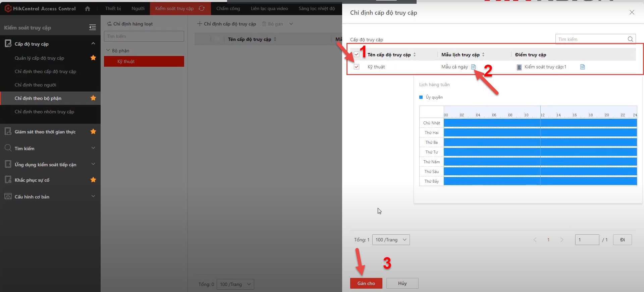Viewport: 644px width, 292px height.
Task: Toggle the select-all checkbox in table header
Action: pyautogui.click(x=357, y=55)
